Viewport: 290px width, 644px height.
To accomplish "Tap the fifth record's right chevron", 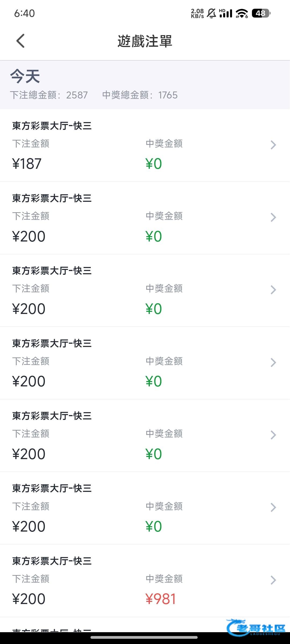I will click(273, 435).
